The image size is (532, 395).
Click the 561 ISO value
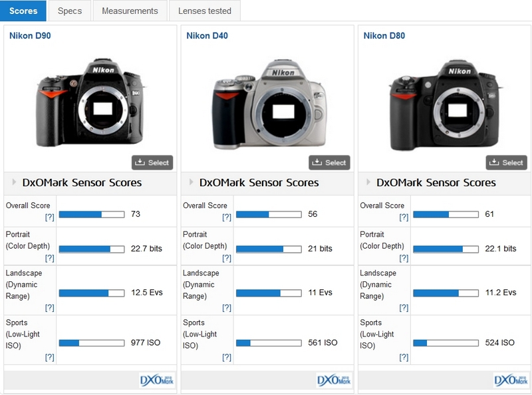323,342
